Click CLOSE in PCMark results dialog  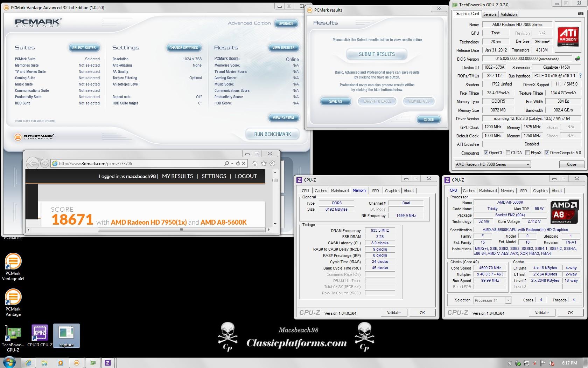[x=428, y=120]
